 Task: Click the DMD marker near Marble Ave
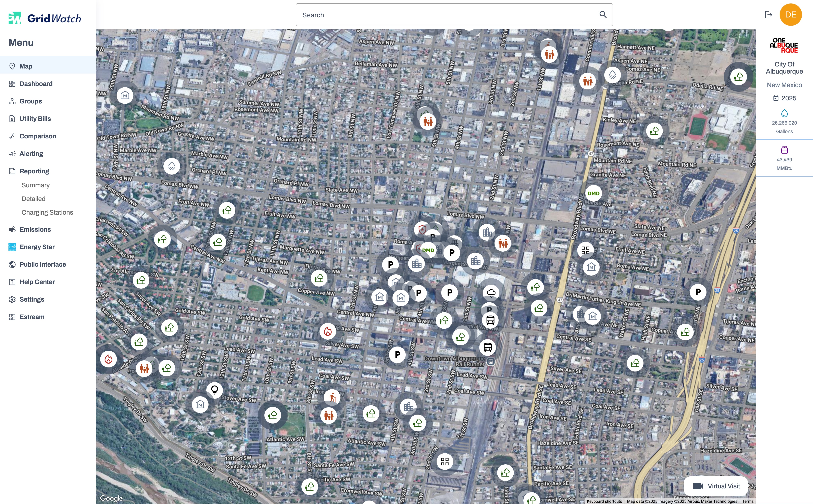pos(593,193)
